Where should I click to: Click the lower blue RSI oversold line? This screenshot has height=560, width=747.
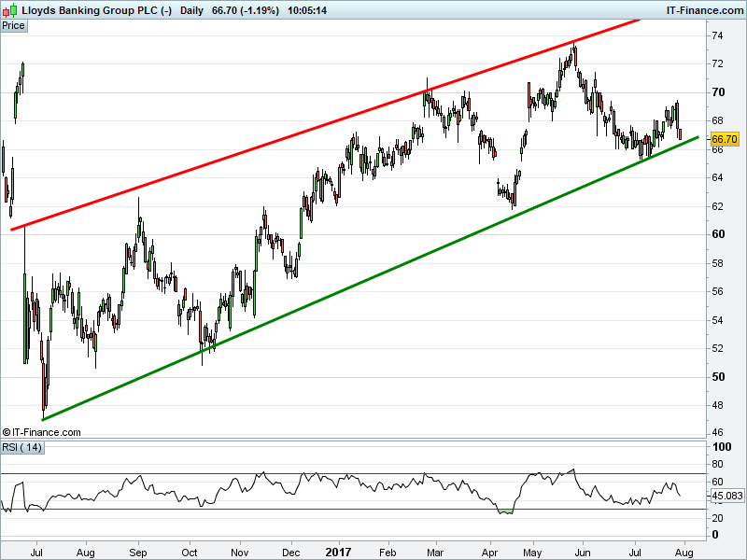353,509
